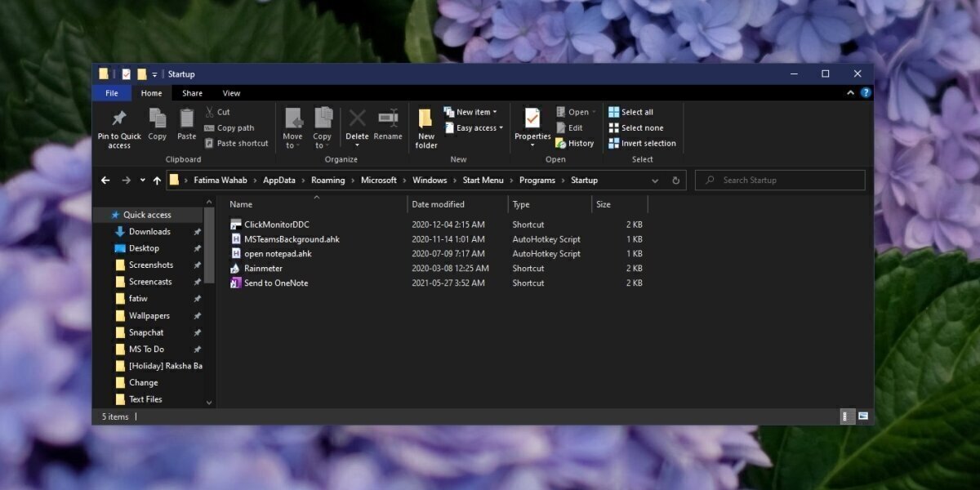Open the View ribbon tab
Viewport: 980px width, 490px height.
[231, 93]
